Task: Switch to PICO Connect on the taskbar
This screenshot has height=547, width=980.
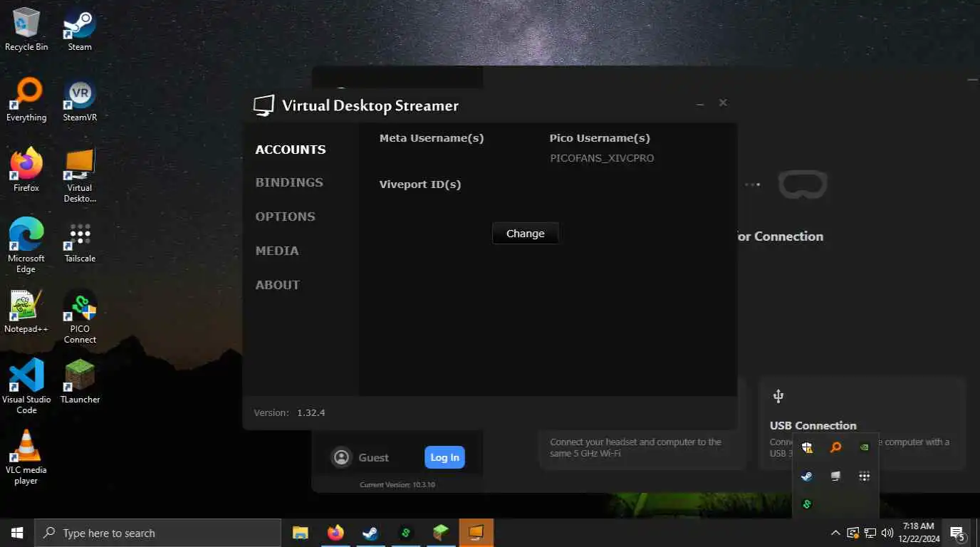Action: (x=405, y=533)
